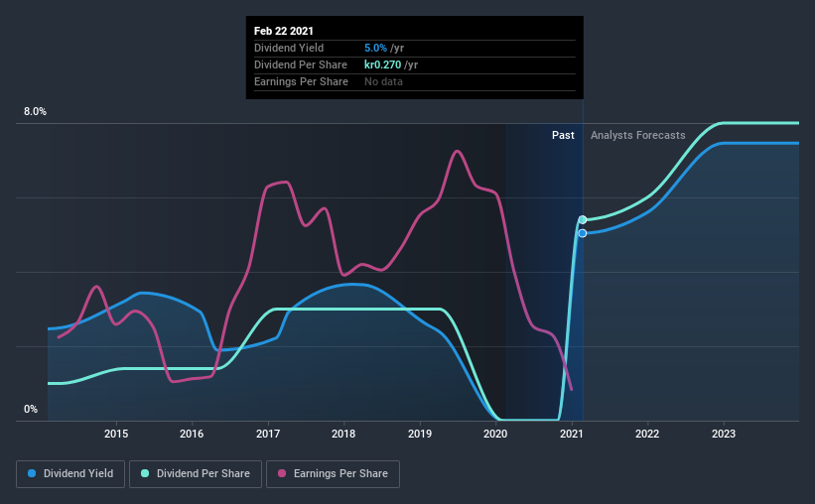
Task: Click the 2018 label on the x-axis
Action: [x=343, y=434]
